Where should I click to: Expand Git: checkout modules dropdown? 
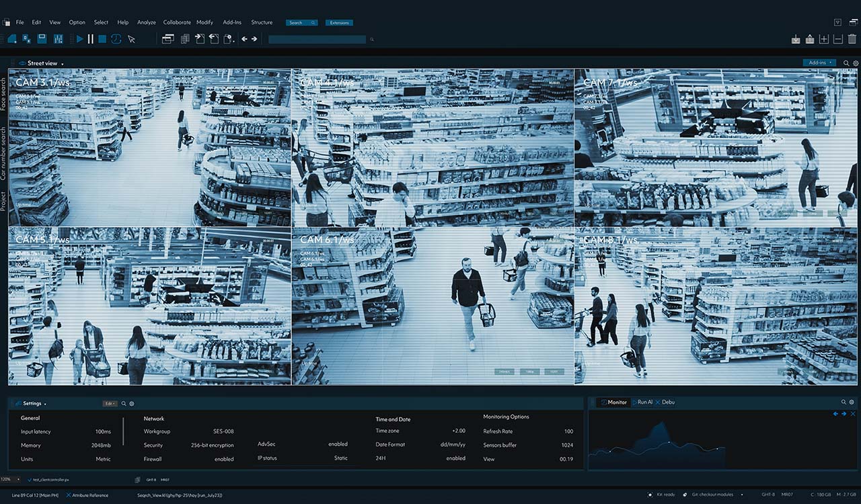[741, 495]
